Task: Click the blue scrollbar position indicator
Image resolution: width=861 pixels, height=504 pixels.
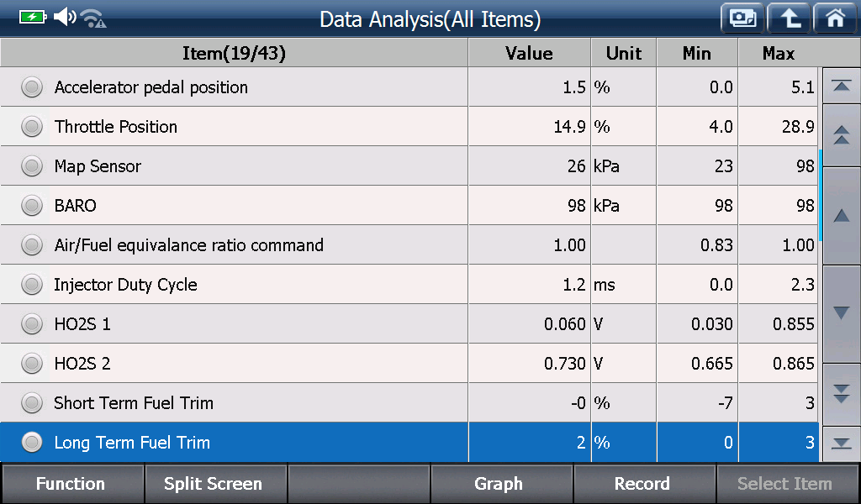Action: [821, 195]
